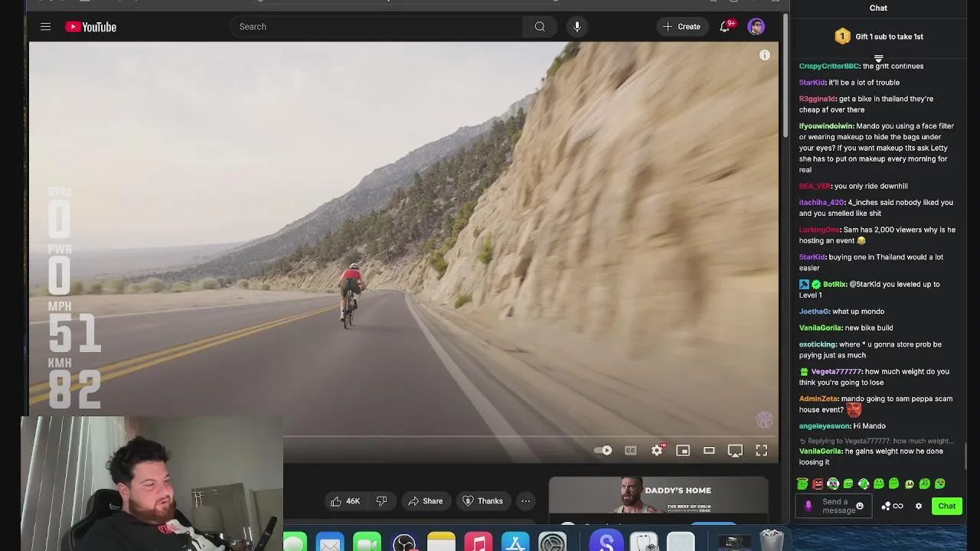Screen dimensions: 980x551
Task: Open the YouTube account avatar menu
Action: click(x=756, y=27)
